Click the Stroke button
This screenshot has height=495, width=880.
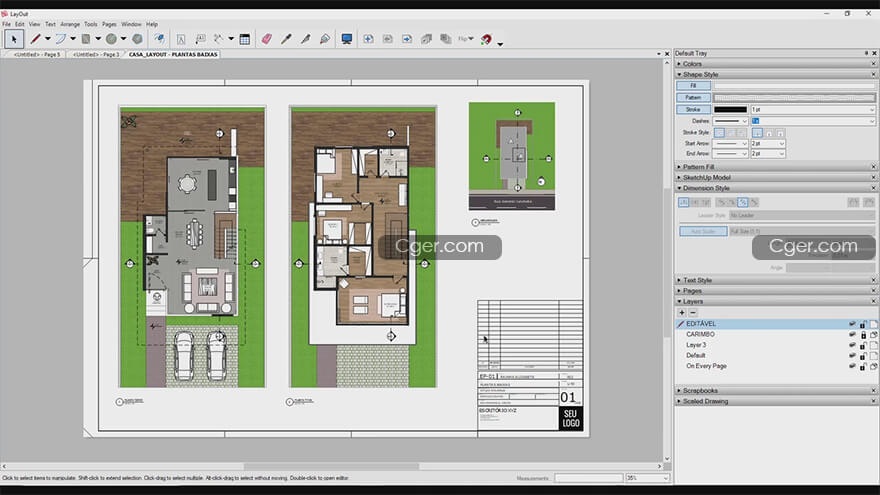[x=694, y=109]
